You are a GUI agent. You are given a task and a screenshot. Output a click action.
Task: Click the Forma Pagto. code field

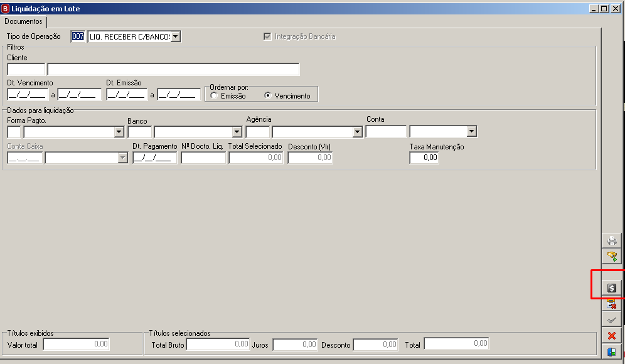click(x=14, y=132)
